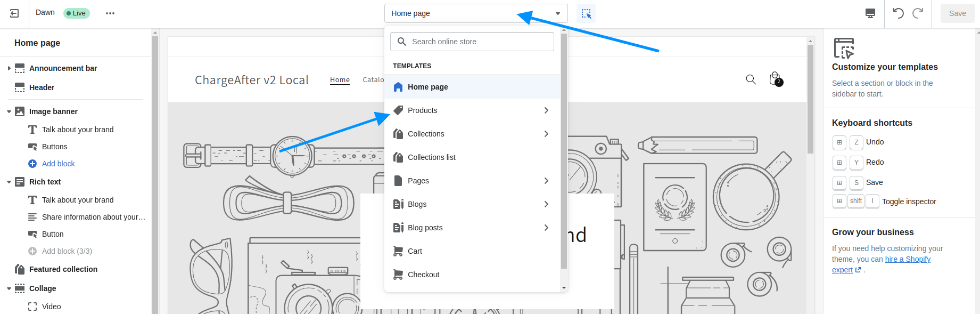Select Home page template
This screenshot has width=980, height=314.
point(472,87)
